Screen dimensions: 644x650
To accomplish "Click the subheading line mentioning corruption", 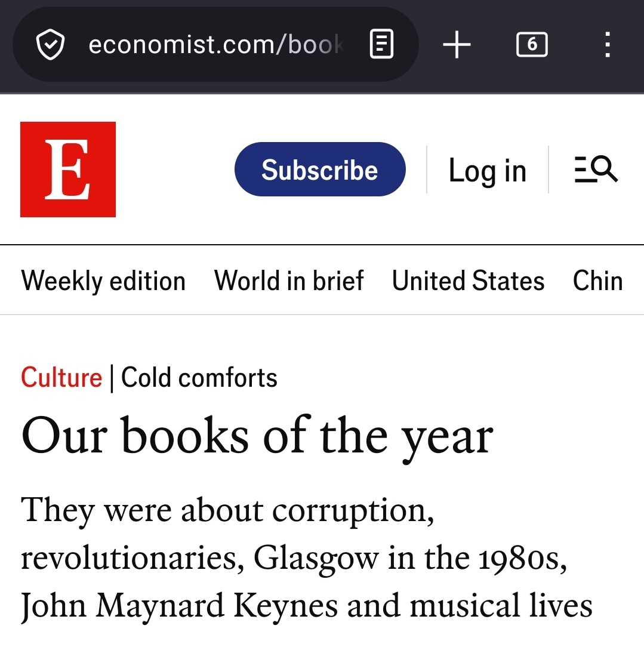I will (x=227, y=511).
